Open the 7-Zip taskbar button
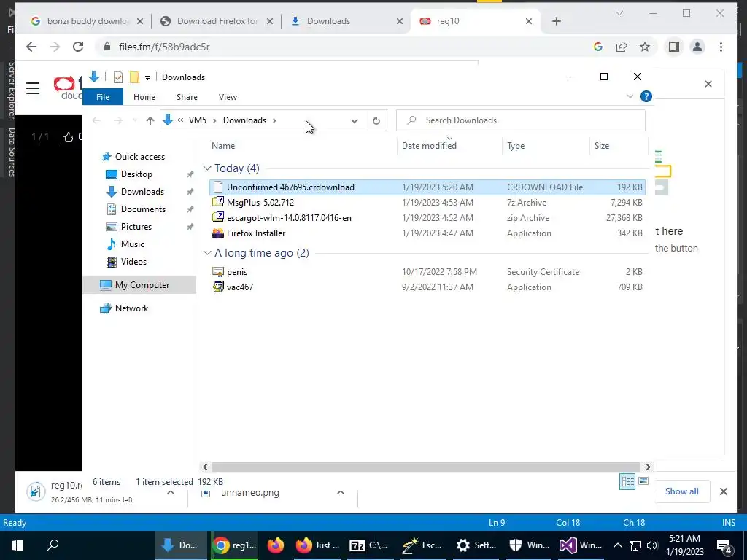The image size is (747, 560). coord(369,545)
